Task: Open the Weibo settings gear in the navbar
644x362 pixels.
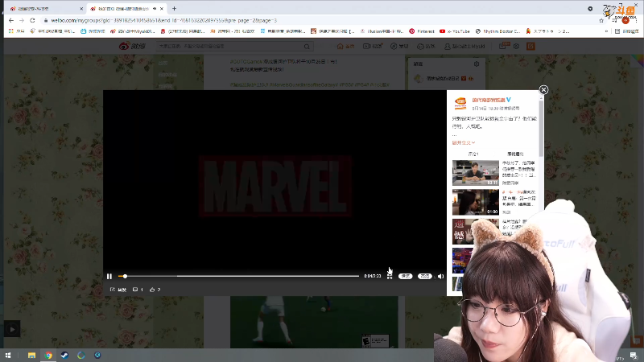Action: [516, 47]
